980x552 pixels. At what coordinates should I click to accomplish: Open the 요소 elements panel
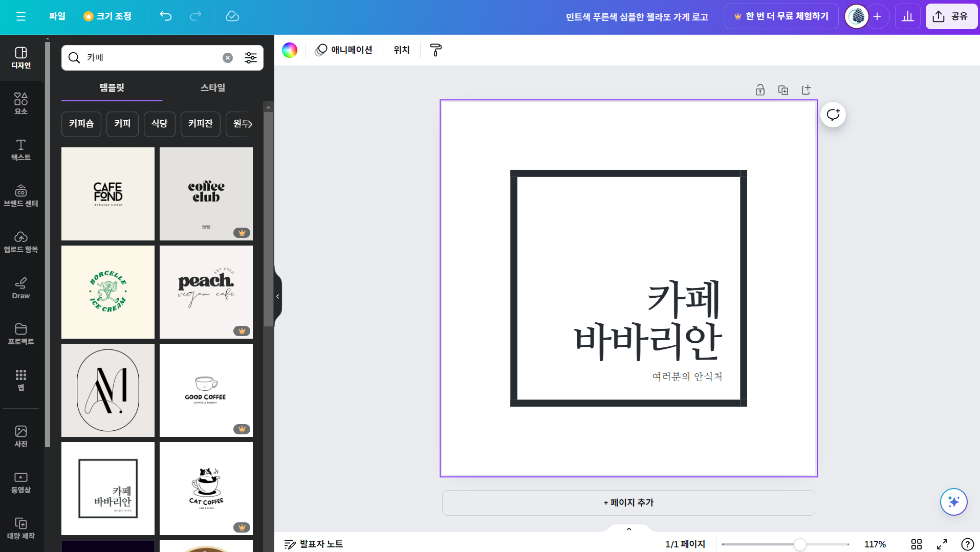coord(21,104)
